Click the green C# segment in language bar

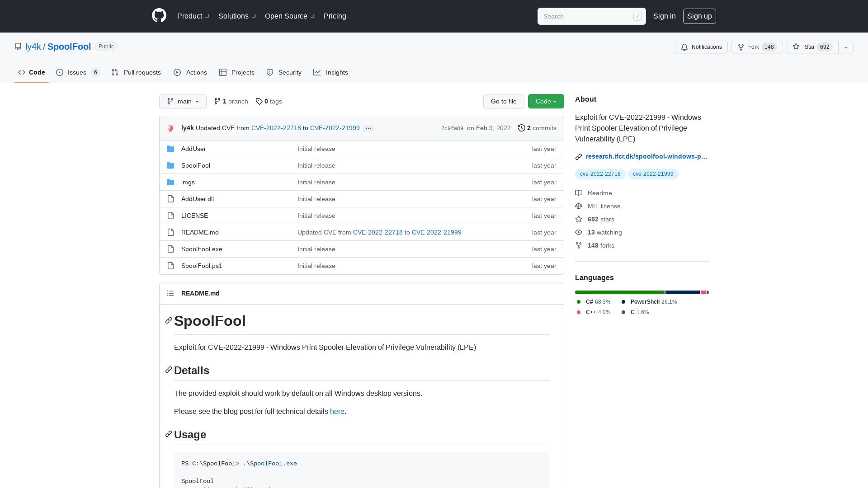(x=620, y=292)
